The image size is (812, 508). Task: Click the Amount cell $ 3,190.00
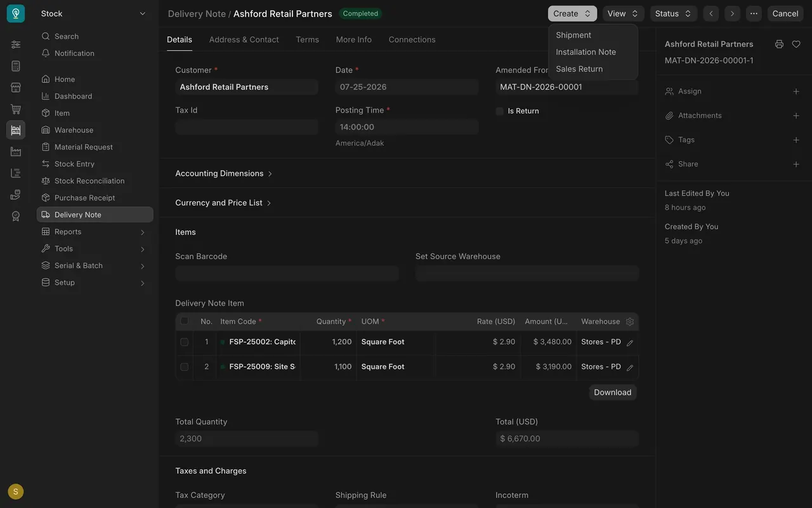point(548,366)
